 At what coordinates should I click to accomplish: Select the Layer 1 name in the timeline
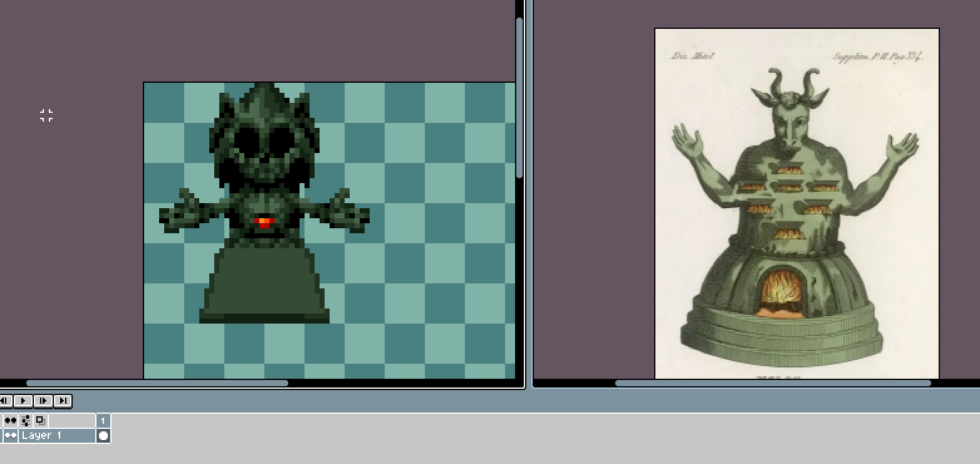[x=57, y=435]
